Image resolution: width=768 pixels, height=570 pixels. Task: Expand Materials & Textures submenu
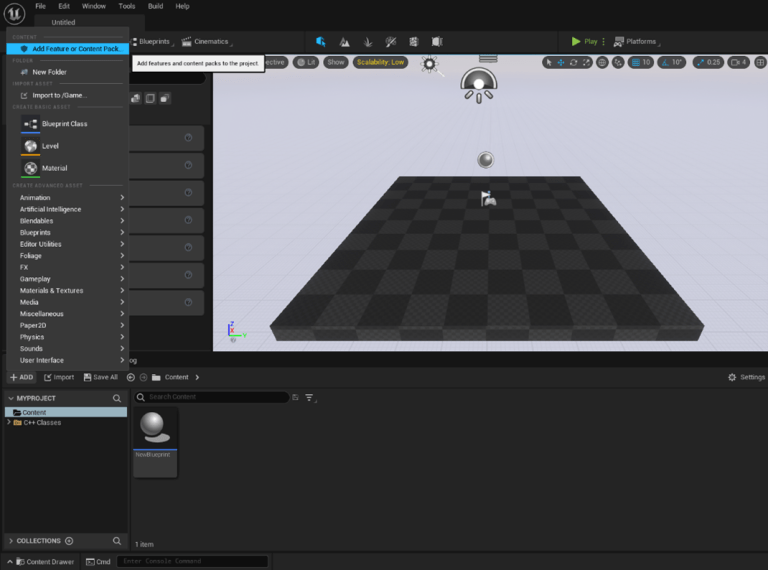point(68,290)
